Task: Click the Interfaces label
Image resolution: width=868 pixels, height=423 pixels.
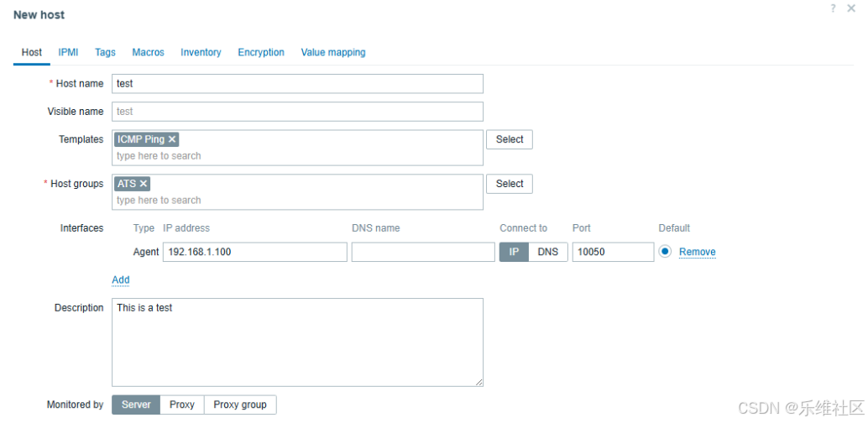Action: pyautogui.click(x=82, y=228)
